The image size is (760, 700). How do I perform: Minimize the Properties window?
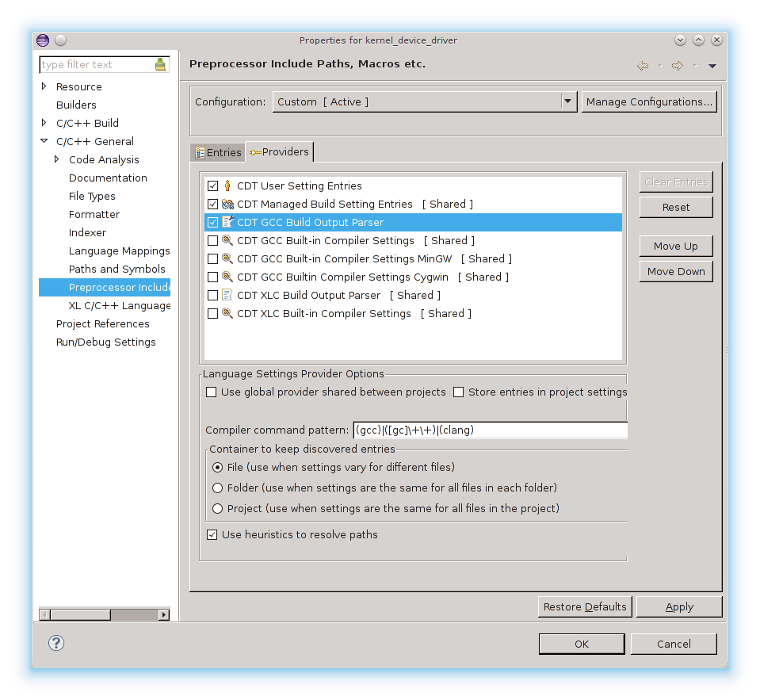pyautogui.click(x=680, y=40)
